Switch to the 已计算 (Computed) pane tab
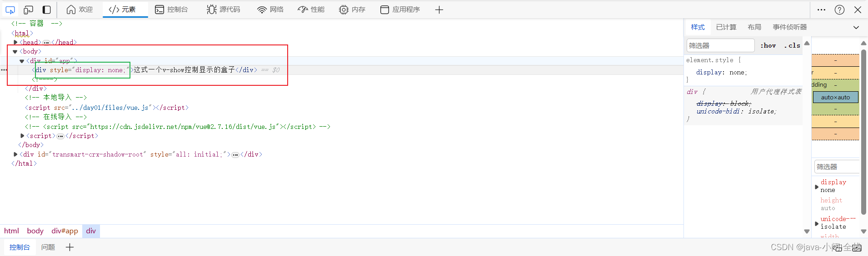Screen dimensions: 868x256 click(x=726, y=27)
